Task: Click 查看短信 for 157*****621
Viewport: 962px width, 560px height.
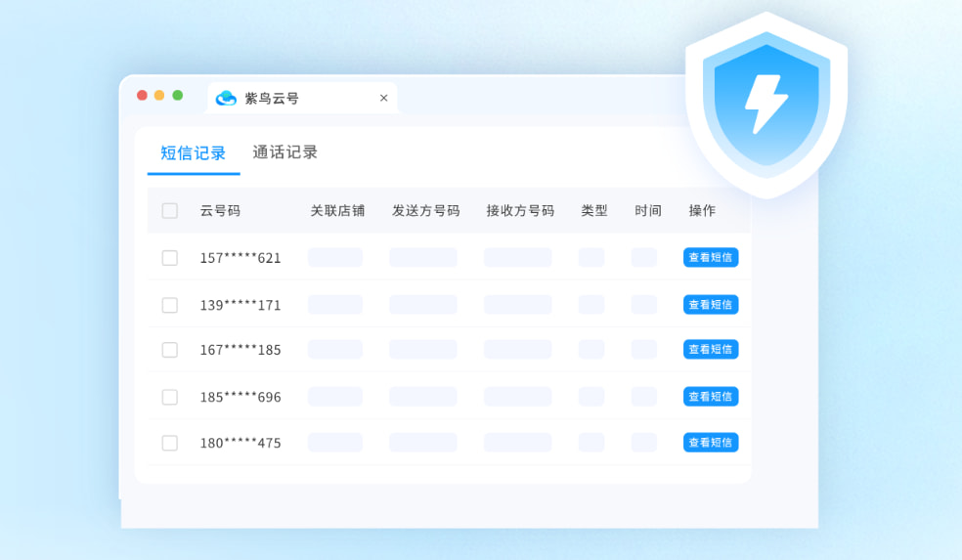Action: pos(711,258)
